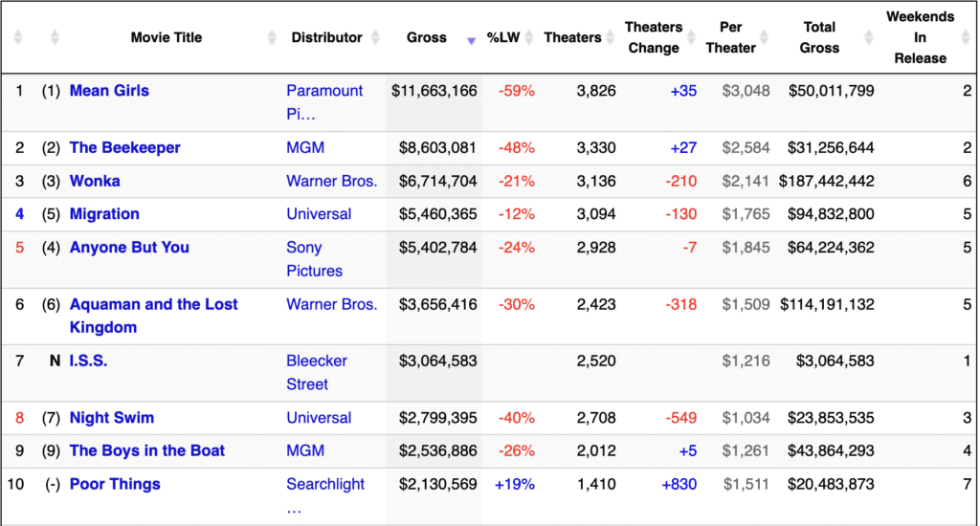The image size is (980, 526).
Task: Select the theaters change value -549
Action: point(680,418)
